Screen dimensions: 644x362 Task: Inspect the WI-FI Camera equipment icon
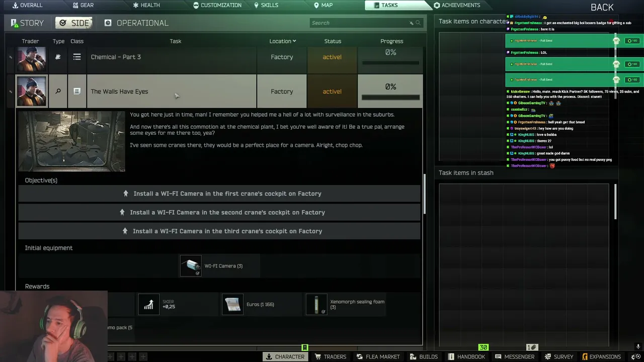pyautogui.click(x=191, y=266)
